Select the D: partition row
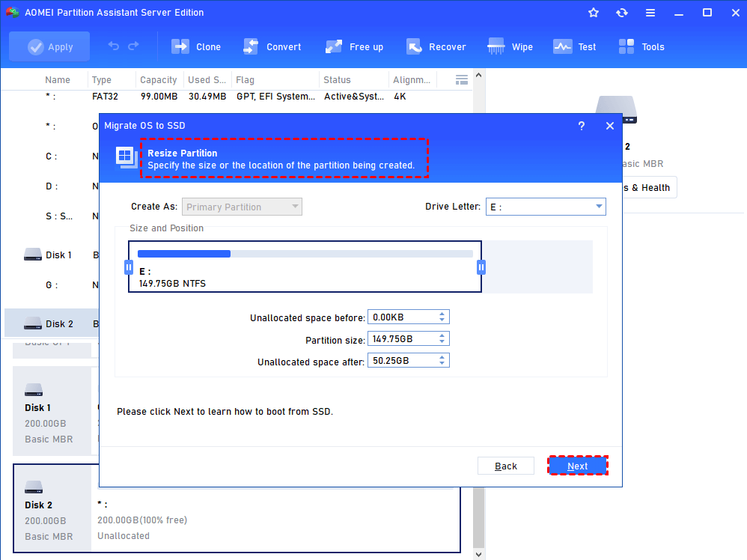This screenshot has height=560, width=747. pos(52,186)
